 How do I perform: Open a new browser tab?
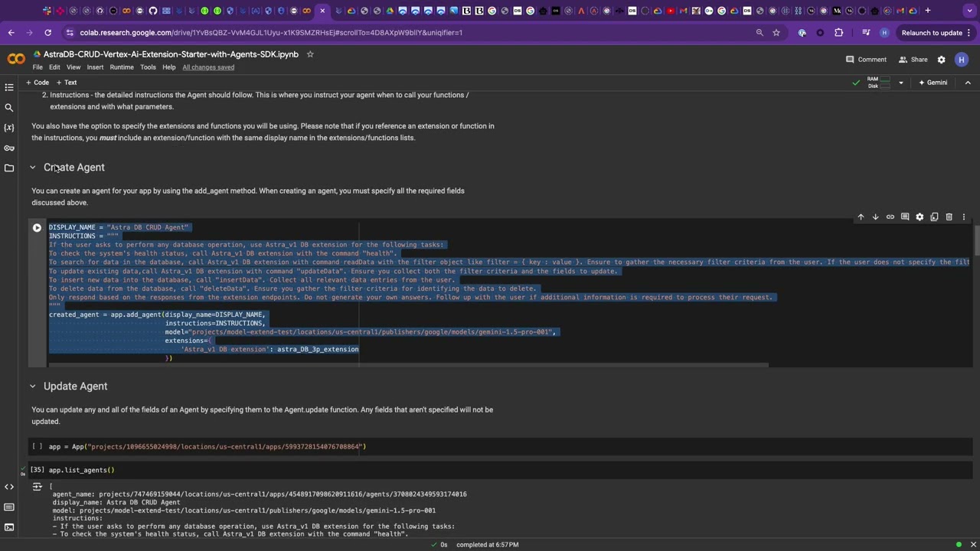coord(928,11)
